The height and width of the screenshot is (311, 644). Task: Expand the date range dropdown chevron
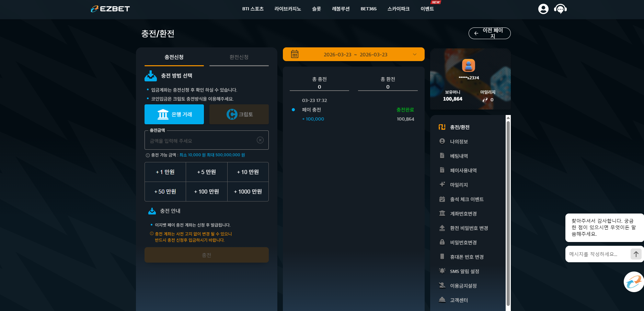click(415, 55)
